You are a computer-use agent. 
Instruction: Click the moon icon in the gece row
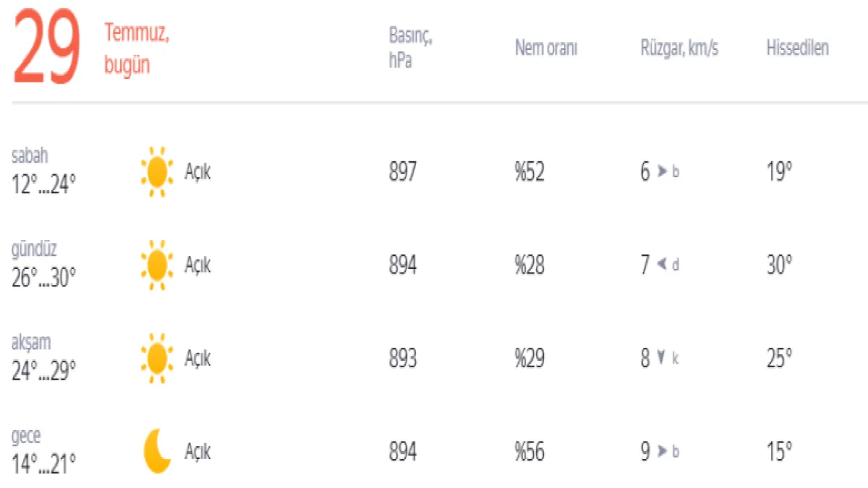click(156, 451)
